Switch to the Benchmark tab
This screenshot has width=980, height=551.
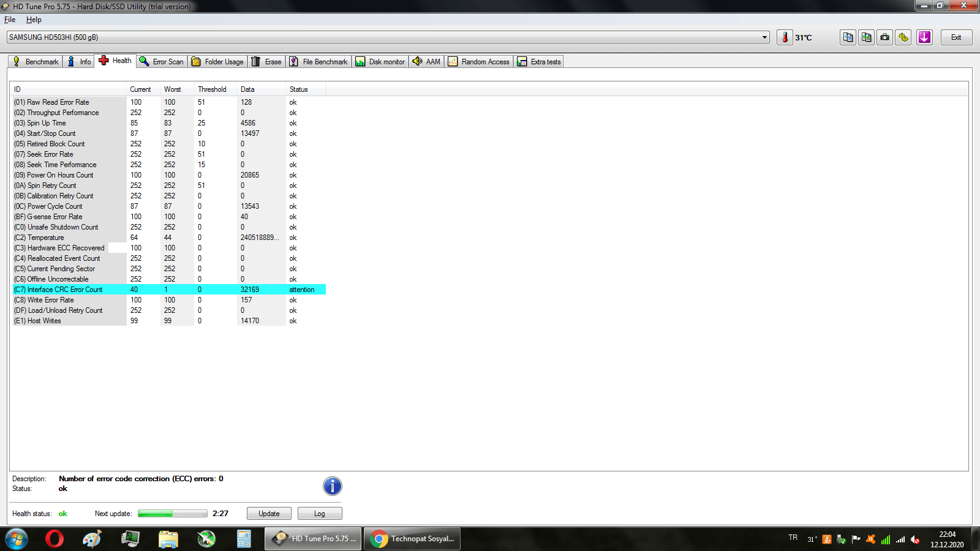tap(36, 62)
